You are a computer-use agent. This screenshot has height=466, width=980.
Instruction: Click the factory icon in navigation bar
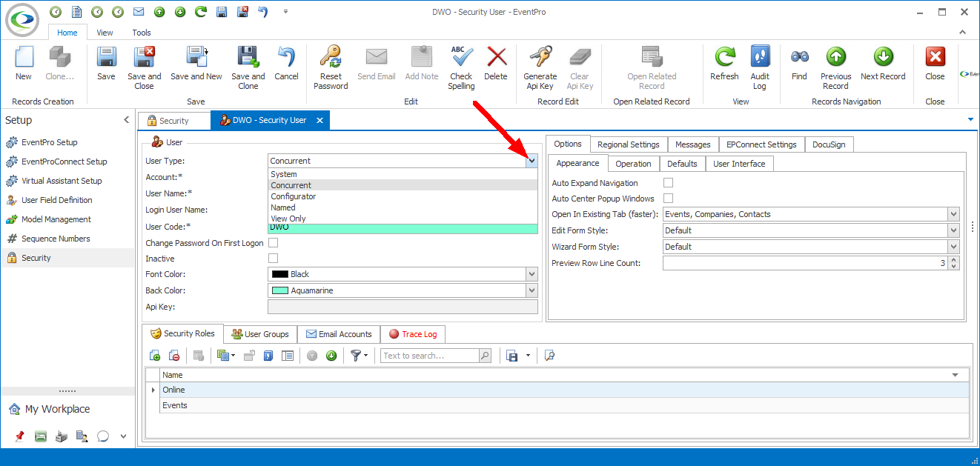coord(62,436)
